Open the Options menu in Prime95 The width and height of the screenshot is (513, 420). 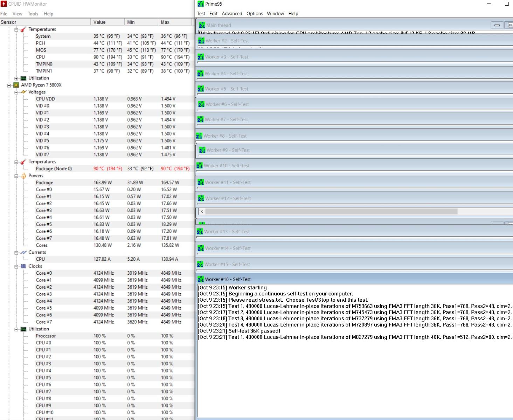(x=255, y=14)
